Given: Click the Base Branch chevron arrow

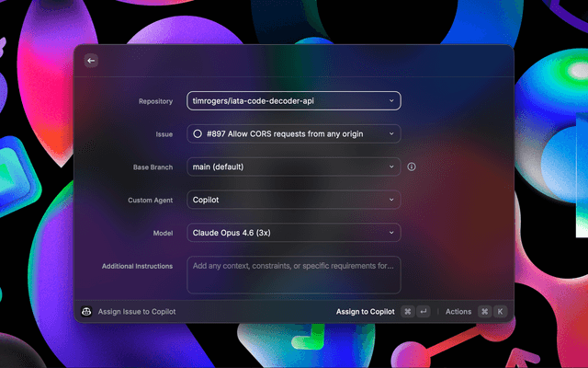Looking at the screenshot, I should coord(391,167).
